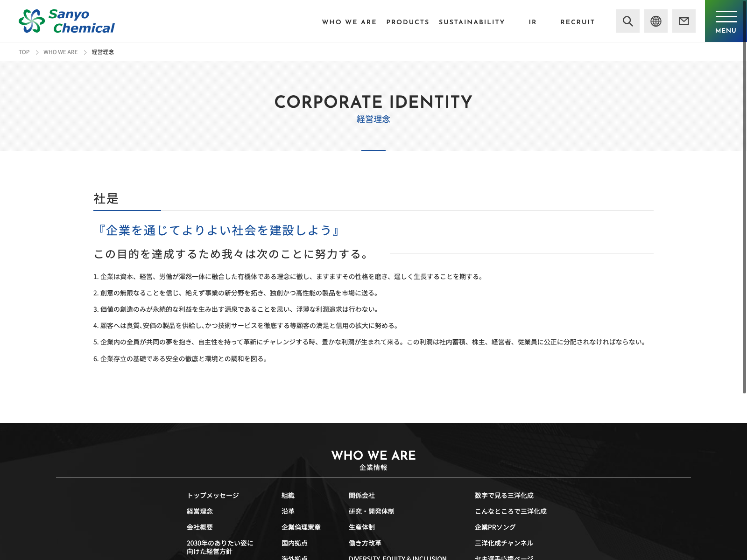Click the TOP breadcrumb link
This screenshot has height=560, width=747.
tap(24, 52)
